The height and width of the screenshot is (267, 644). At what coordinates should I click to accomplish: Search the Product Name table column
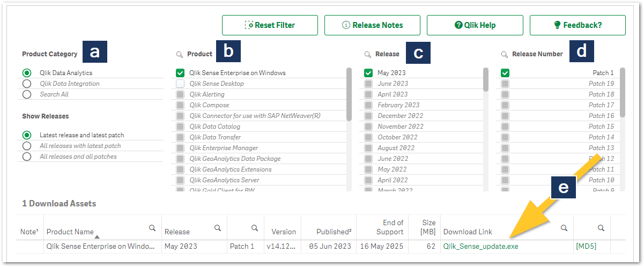click(153, 228)
